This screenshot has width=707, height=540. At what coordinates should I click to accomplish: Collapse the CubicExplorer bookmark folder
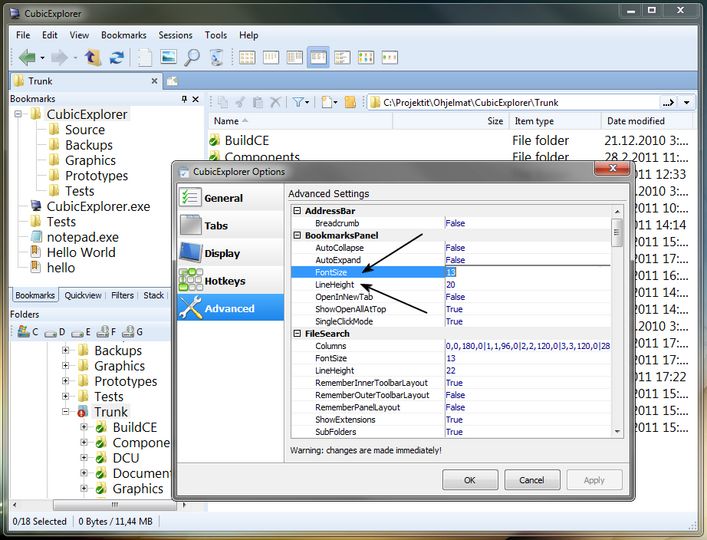(x=18, y=114)
